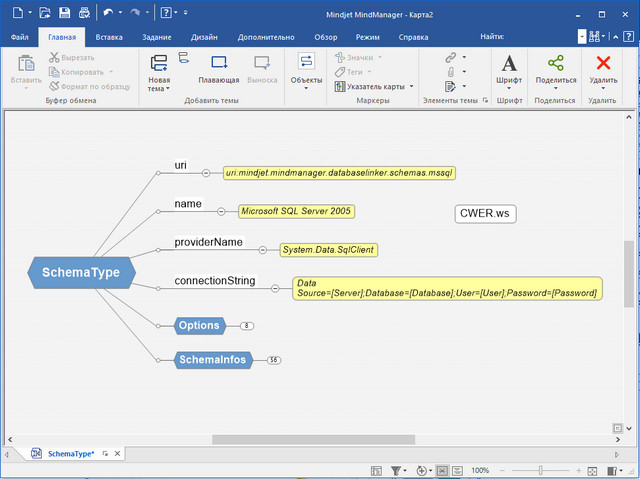Toggle the collapse map button in status bar
Image resolution: width=640 pixels, height=479 pixels.
click(x=442, y=471)
